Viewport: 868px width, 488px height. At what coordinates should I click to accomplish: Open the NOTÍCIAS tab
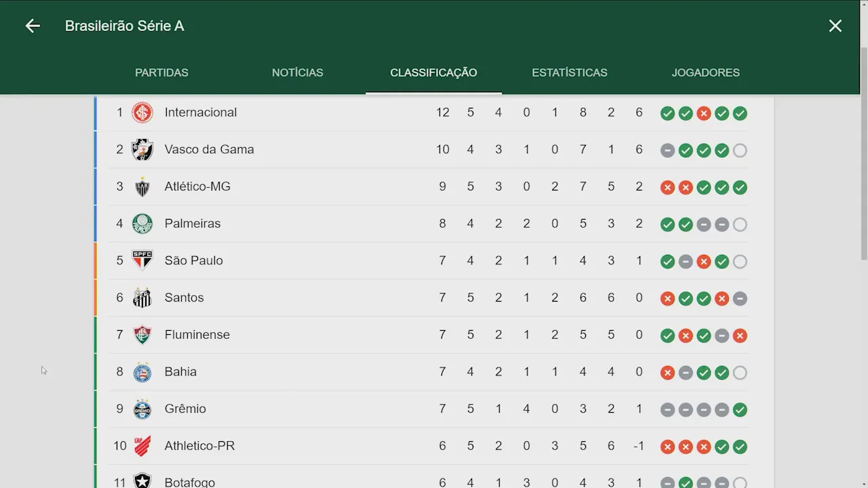298,73
